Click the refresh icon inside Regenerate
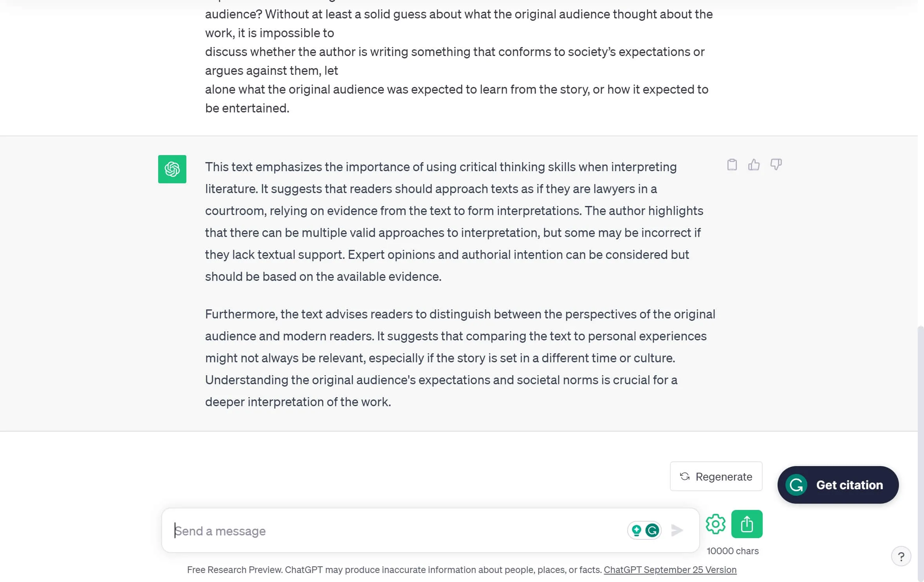Screen dimensions: 924x582 [x=685, y=476]
